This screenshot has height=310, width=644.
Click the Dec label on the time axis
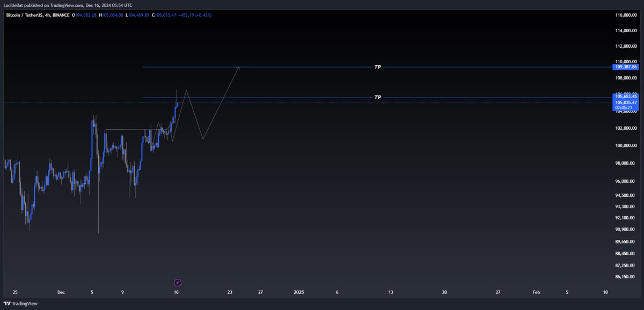click(61, 292)
